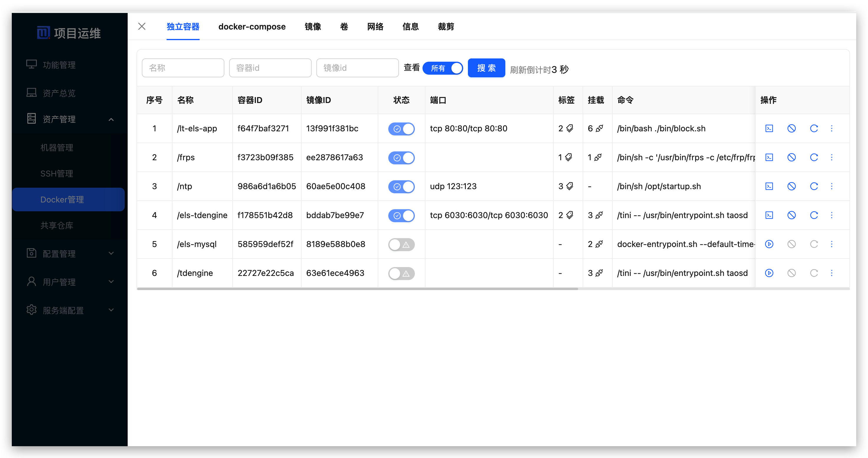Toggle the /lt-els-app status switch off
868x458 pixels.
[x=401, y=129]
